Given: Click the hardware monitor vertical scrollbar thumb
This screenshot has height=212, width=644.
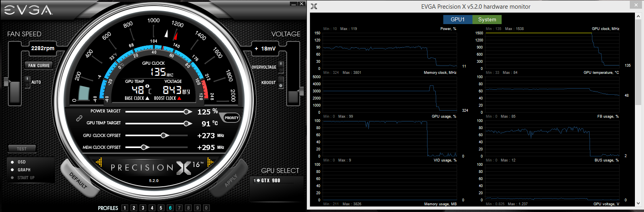Looking at the screenshot, I should click(x=638, y=62).
